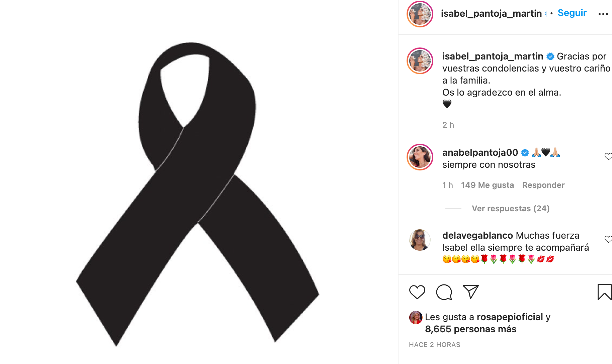Open anabelpantoja00's profile avatar

click(x=420, y=157)
